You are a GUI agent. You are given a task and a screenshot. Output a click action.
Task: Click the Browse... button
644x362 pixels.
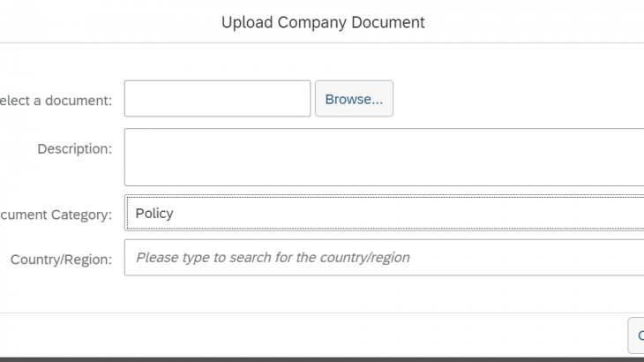pyautogui.click(x=354, y=99)
